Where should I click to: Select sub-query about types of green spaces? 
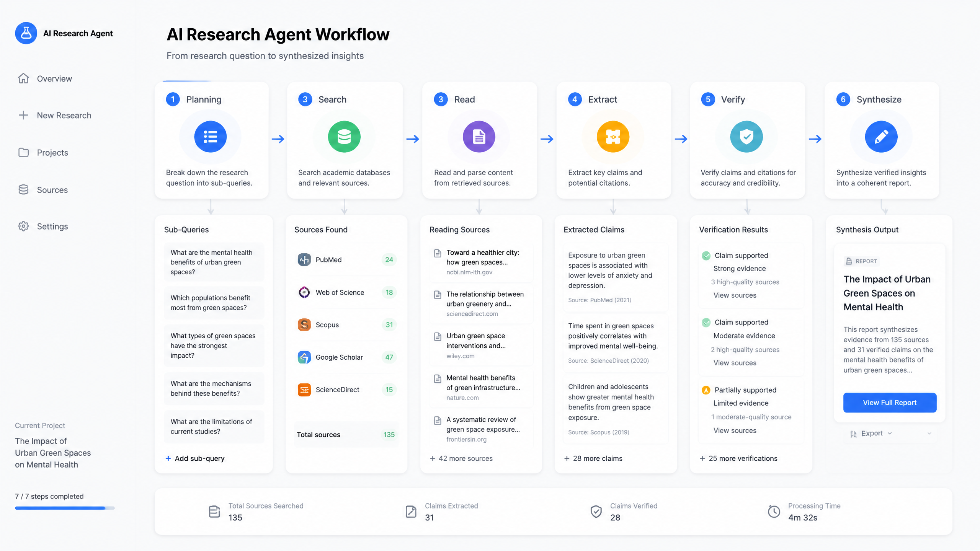pos(214,346)
